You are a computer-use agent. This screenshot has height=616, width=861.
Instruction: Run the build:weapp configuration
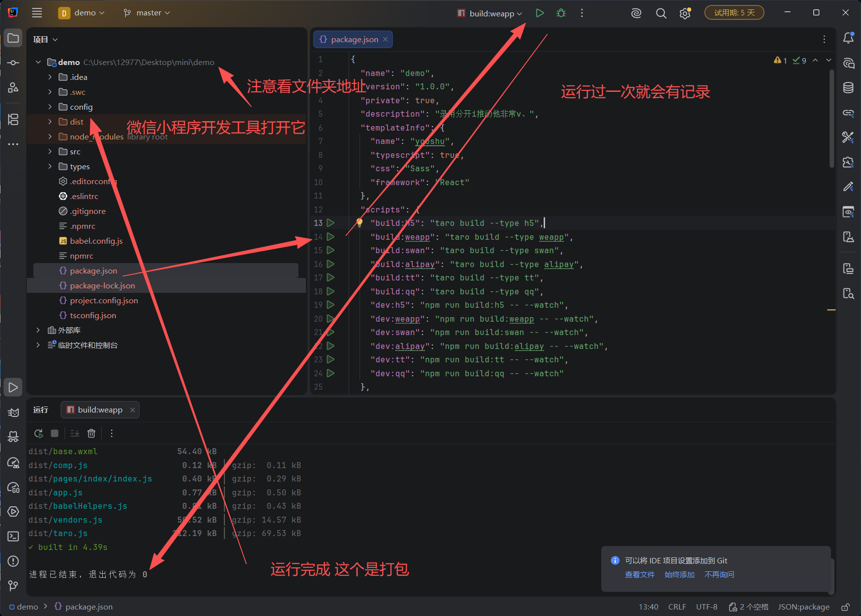[x=540, y=13]
